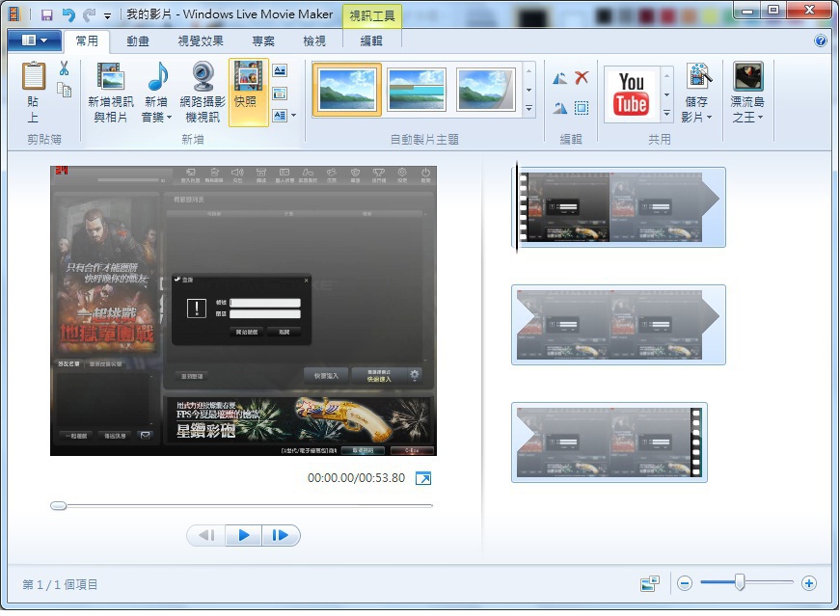Open the Save movie dropdown arrow

click(709, 118)
